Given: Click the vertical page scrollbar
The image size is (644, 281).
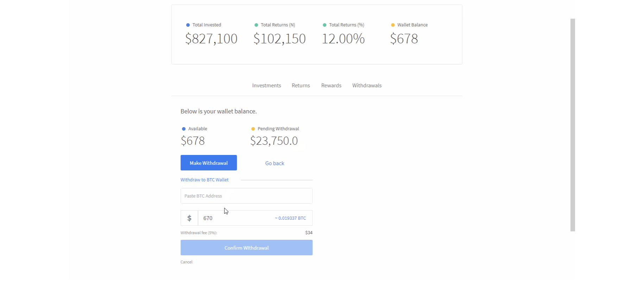Looking at the screenshot, I should pyautogui.click(x=573, y=125).
